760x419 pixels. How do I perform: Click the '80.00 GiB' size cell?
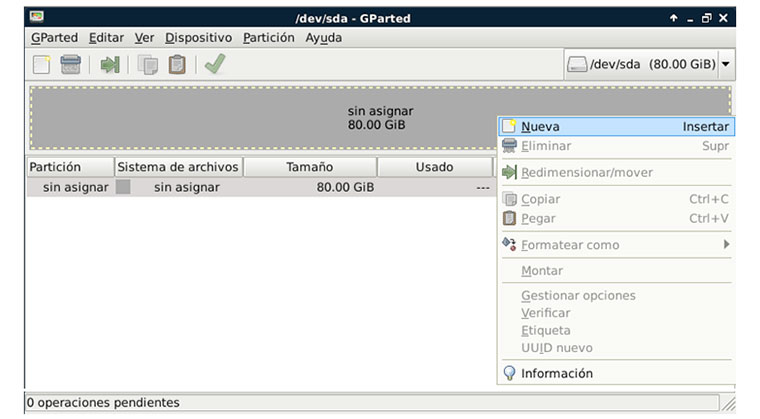[345, 187]
